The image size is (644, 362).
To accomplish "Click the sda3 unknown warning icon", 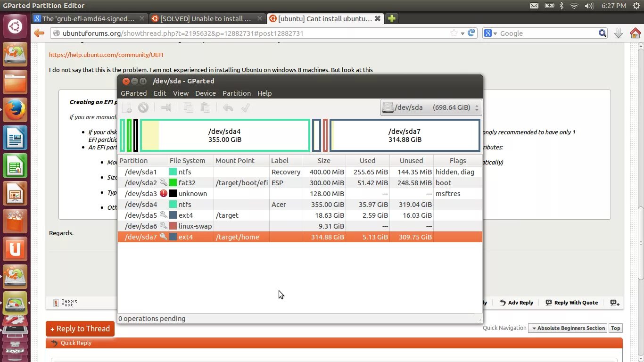I will [x=164, y=193].
